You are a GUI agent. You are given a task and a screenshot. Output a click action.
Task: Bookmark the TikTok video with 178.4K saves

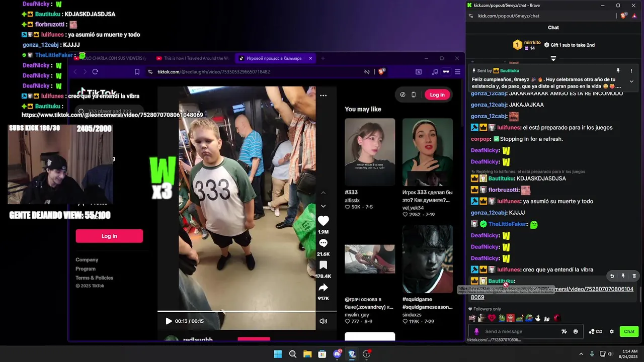[323, 265]
